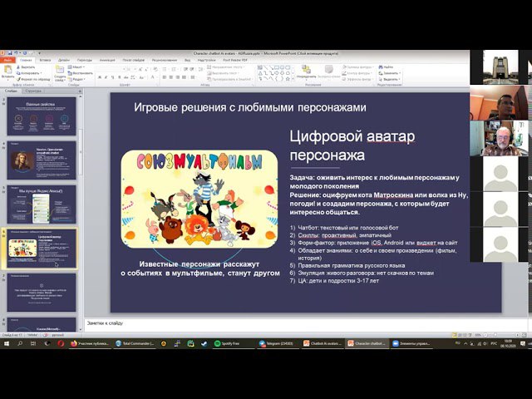Image resolution: width=532 pixels, height=399 pixels.
Task: Open Эффекты фигуры effects dropdown
Action: click(358, 80)
